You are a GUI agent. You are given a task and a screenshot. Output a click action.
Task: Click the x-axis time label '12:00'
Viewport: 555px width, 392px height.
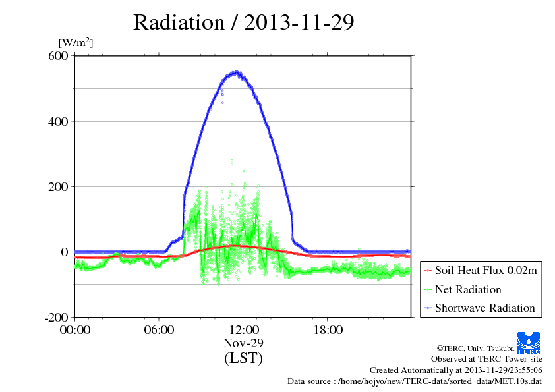point(243,330)
